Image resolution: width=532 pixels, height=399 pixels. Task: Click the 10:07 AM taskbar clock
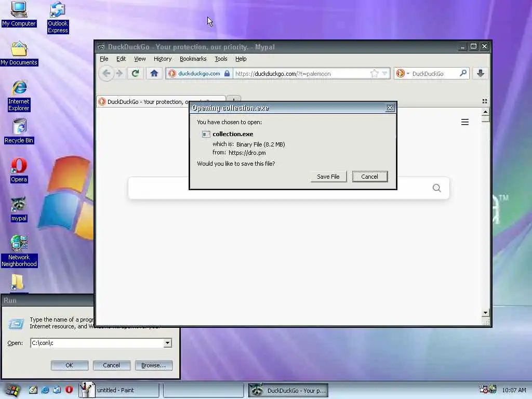(514, 390)
